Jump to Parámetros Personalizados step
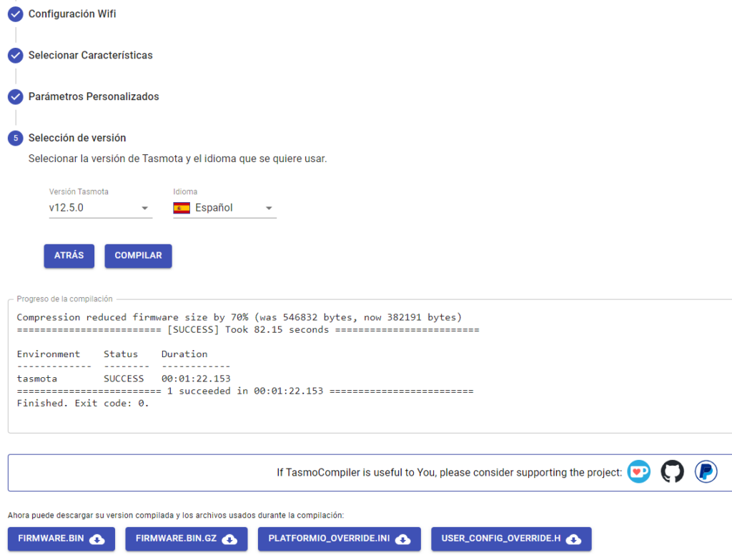 click(x=94, y=97)
